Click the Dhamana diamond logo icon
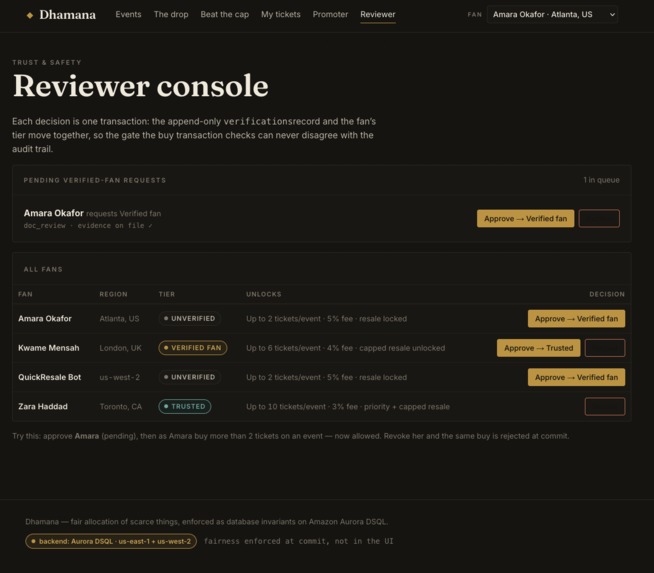654x573 pixels. pyautogui.click(x=30, y=15)
